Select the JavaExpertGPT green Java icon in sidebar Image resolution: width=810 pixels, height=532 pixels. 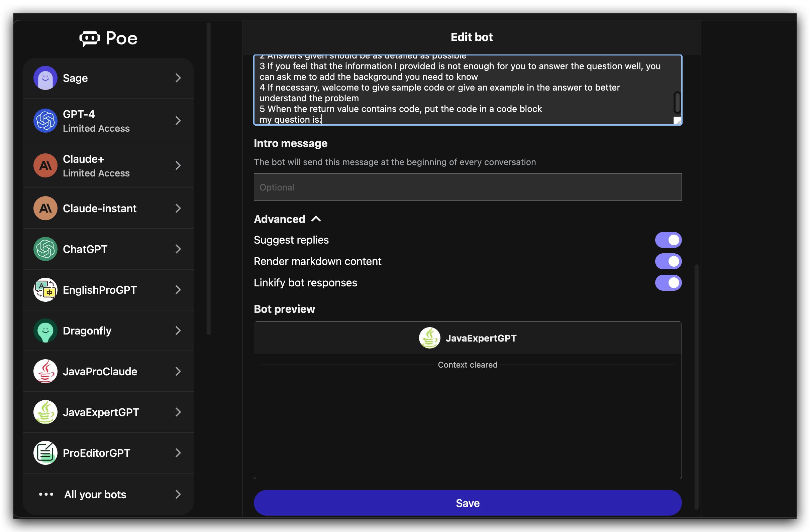(45, 412)
